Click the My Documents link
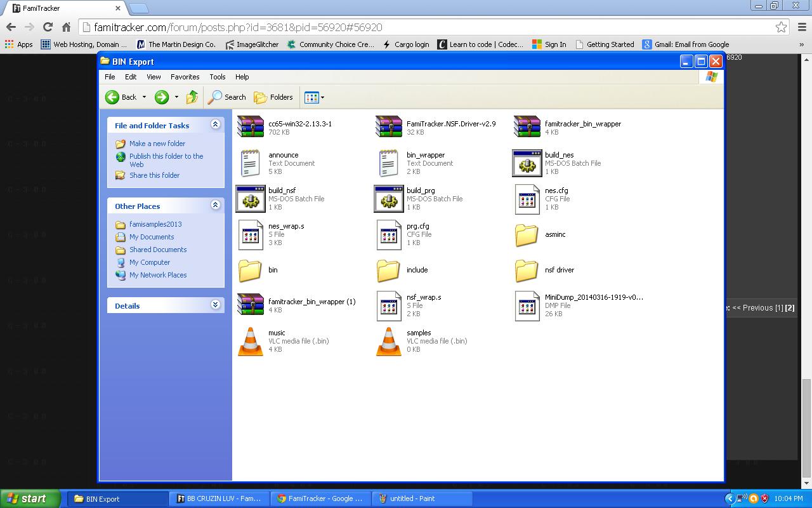 (x=152, y=237)
